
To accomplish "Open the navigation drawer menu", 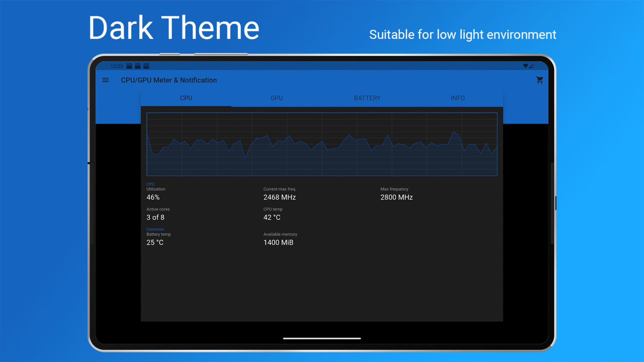I will point(105,80).
